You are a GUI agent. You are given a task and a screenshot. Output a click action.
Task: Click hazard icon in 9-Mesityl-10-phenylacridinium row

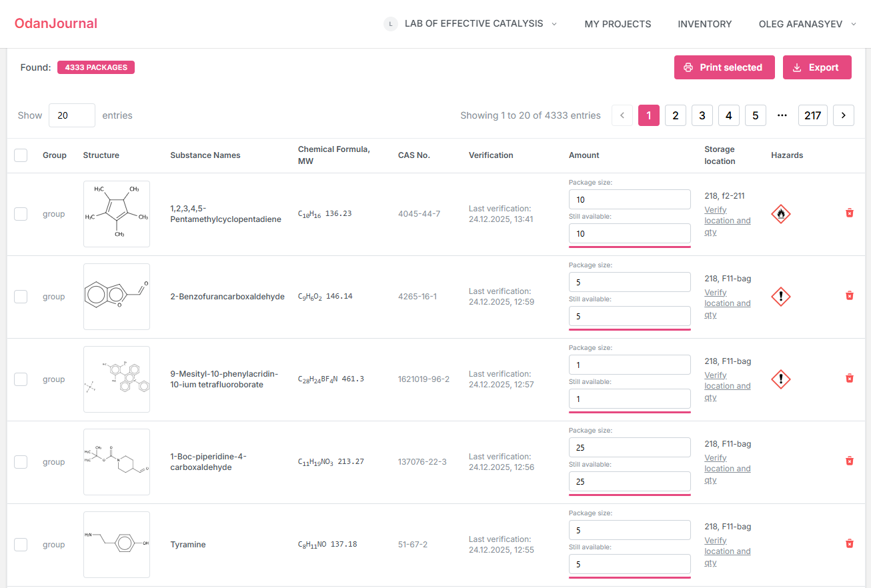pyautogui.click(x=780, y=379)
